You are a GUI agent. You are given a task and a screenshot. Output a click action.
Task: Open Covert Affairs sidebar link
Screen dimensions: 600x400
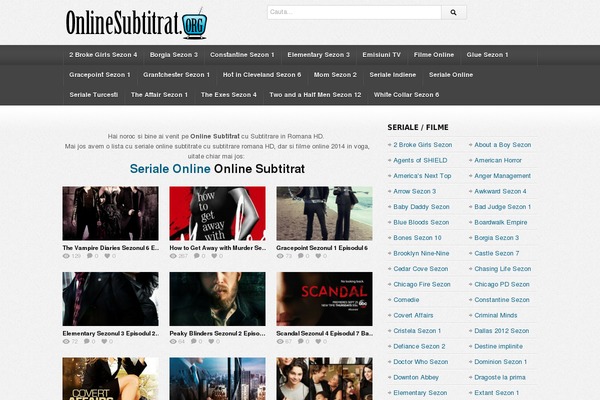(x=413, y=315)
